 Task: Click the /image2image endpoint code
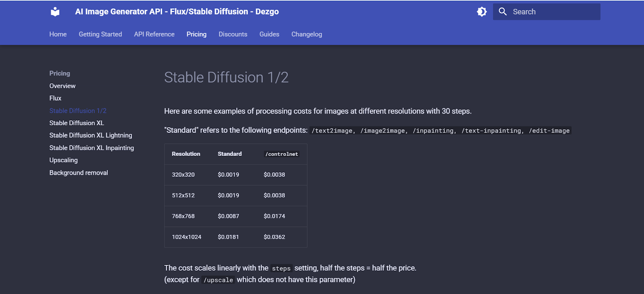tap(382, 130)
